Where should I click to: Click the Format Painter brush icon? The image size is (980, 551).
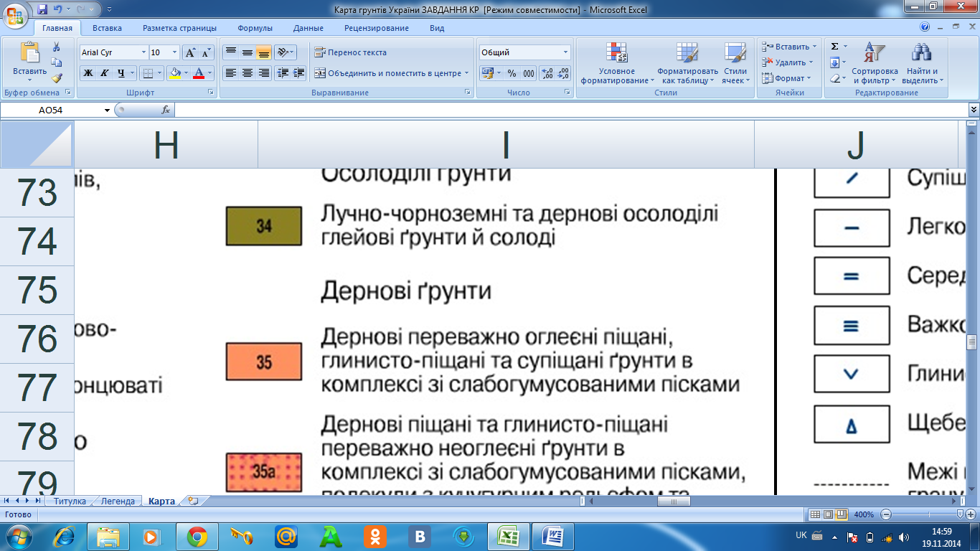(57, 78)
